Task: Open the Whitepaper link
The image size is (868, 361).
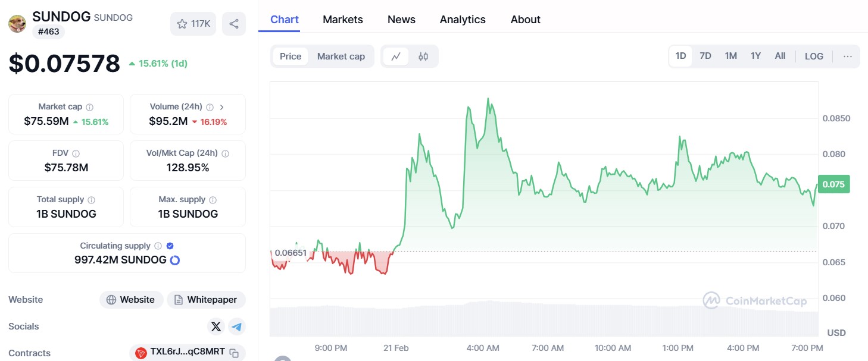Action: tap(206, 300)
